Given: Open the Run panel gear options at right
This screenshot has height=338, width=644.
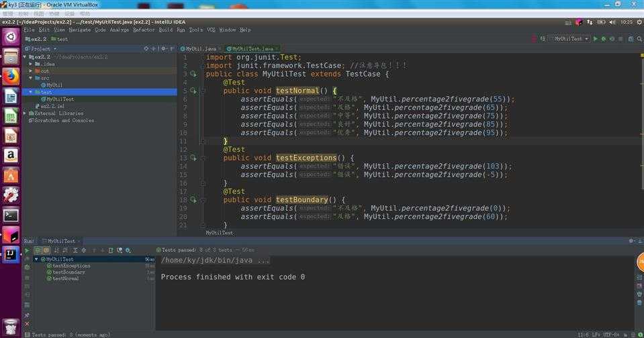Looking at the screenshot, I should click(x=631, y=241).
